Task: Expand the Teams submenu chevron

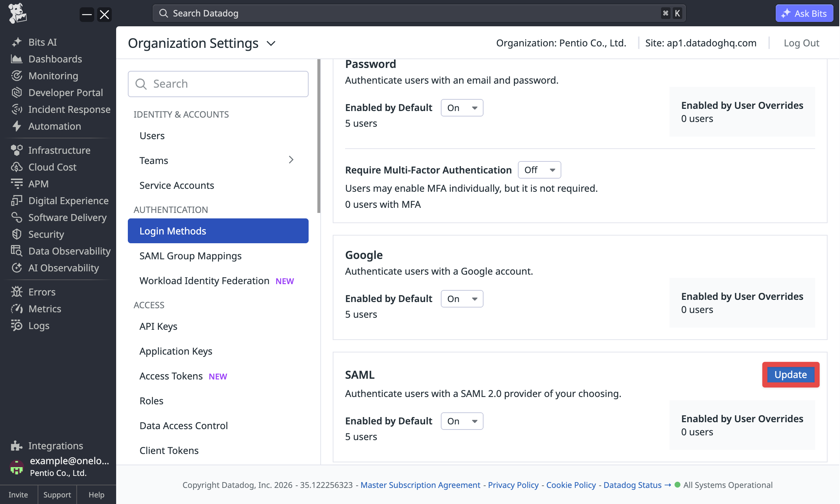Action: click(x=291, y=160)
